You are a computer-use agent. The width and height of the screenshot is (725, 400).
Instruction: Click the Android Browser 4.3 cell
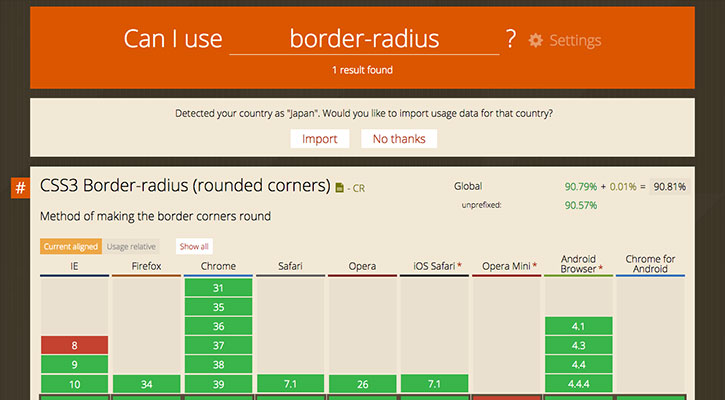[578, 345]
